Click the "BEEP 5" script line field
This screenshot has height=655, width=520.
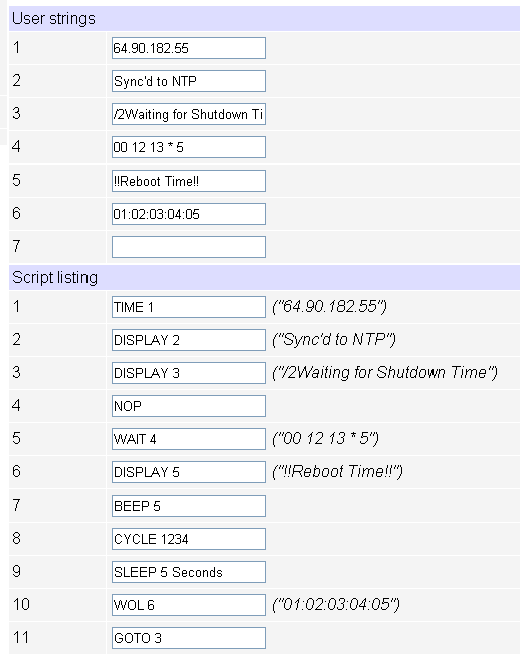coord(189,506)
